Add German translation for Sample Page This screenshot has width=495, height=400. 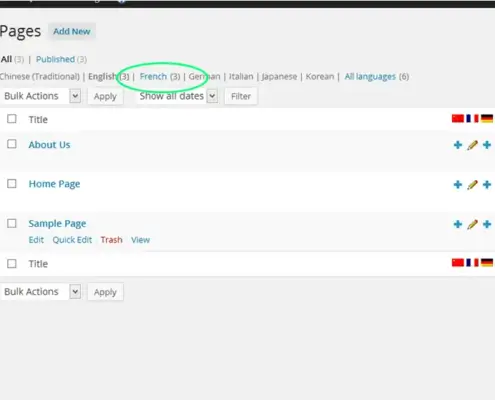click(487, 224)
